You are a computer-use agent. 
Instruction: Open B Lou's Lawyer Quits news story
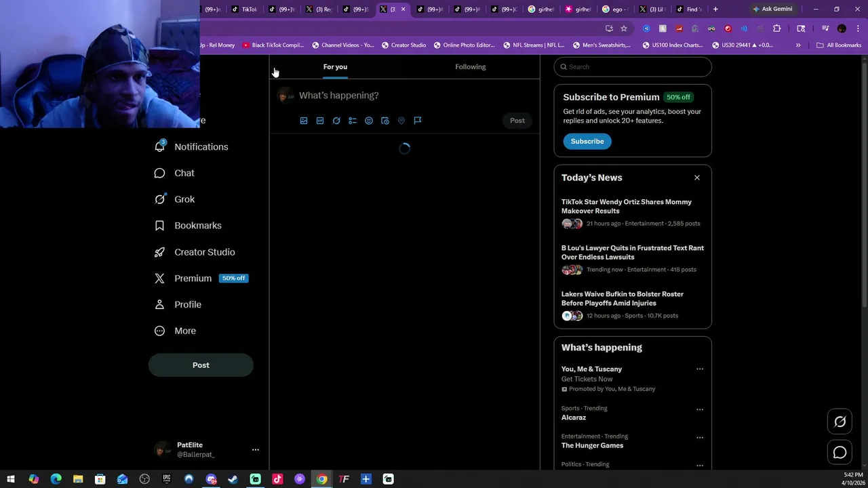632,259
